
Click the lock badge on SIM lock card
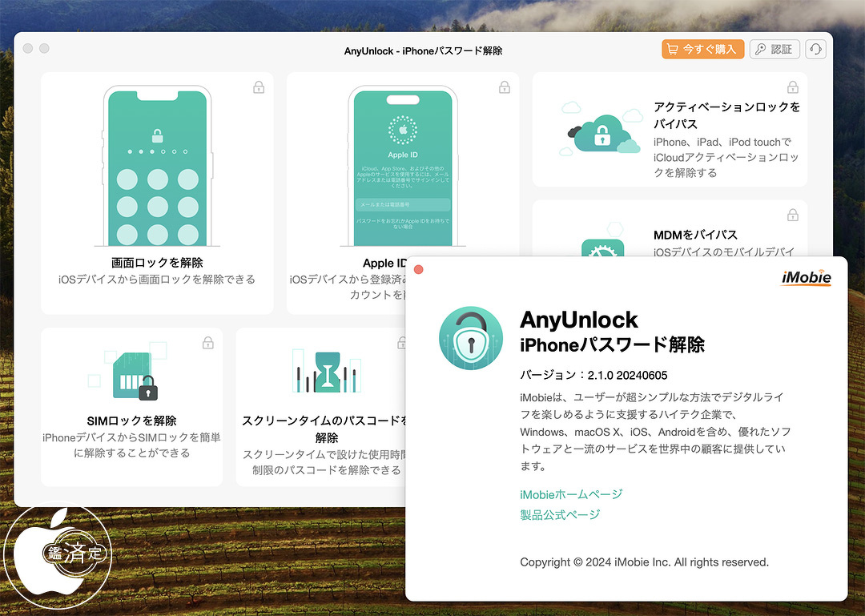208,343
